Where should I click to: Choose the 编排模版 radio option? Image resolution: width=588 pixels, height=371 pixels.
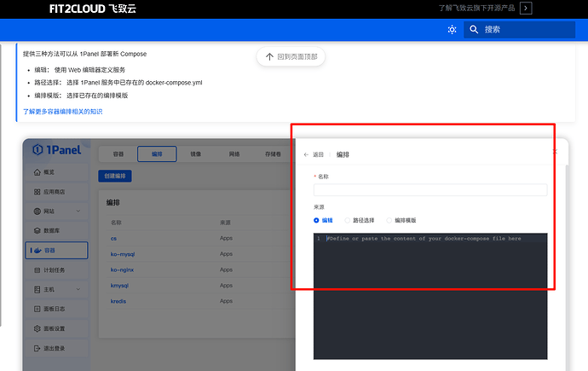tap(389, 220)
